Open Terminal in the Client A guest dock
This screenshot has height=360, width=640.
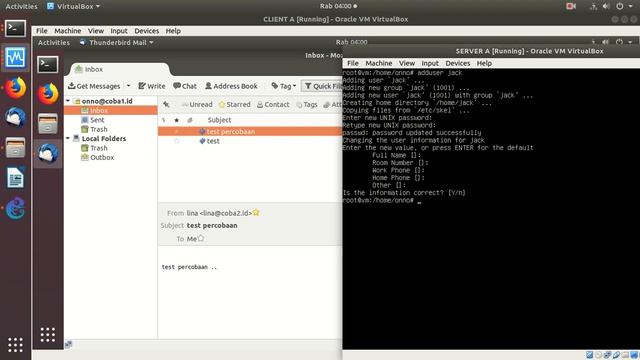tap(48, 64)
